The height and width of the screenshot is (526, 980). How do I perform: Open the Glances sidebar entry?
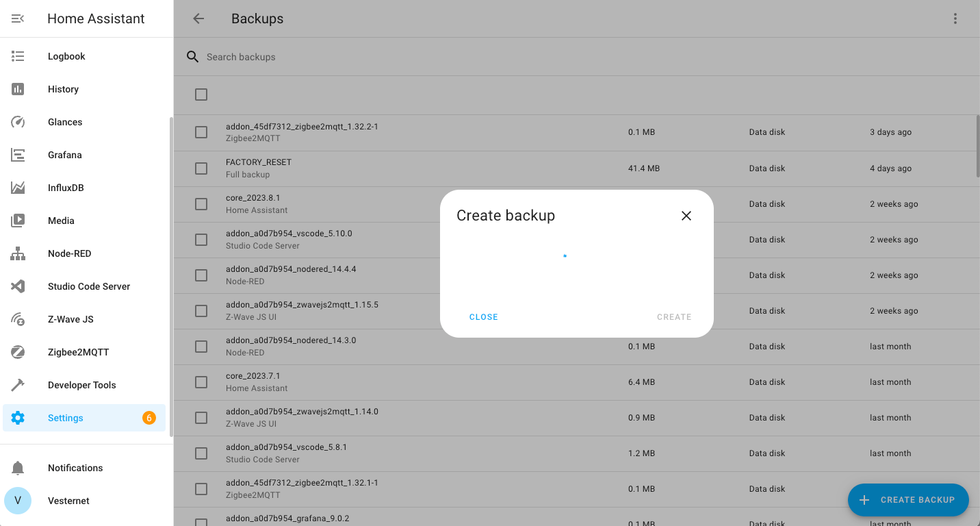[x=84, y=122]
